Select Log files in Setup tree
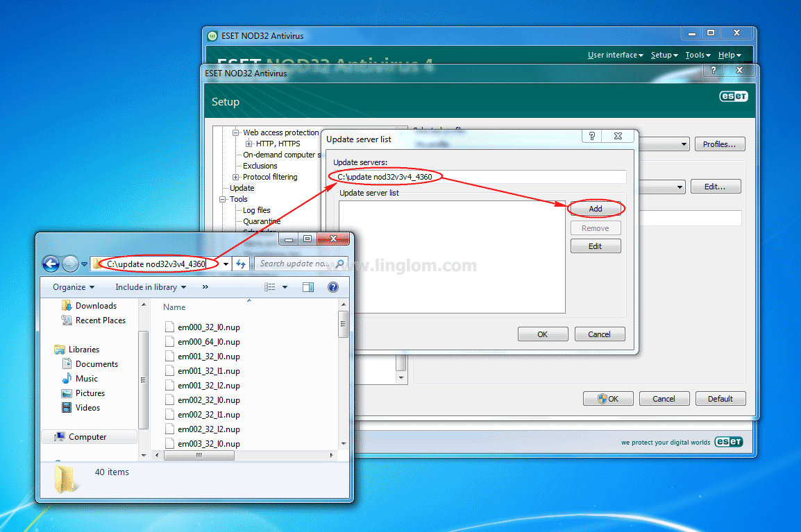This screenshot has height=532, width=801. pyautogui.click(x=256, y=210)
